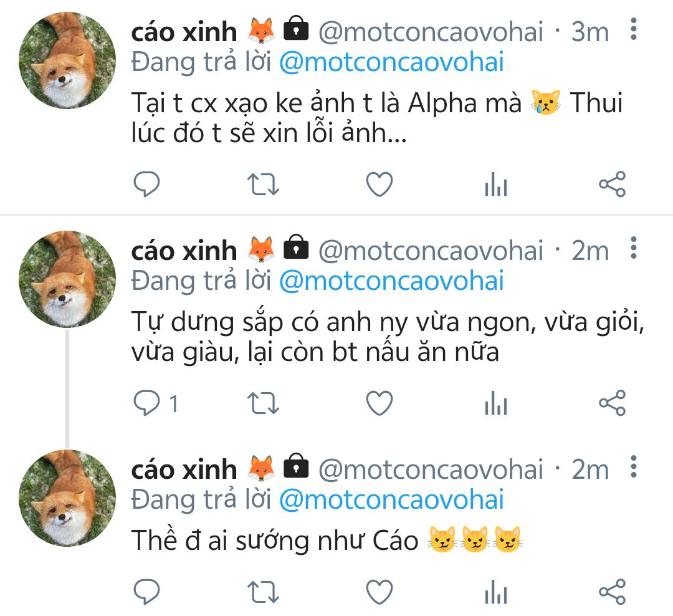View analytics for 'Tại t cx xạo ke' tweet
673x616 pixels.
pyautogui.click(x=495, y=185)
